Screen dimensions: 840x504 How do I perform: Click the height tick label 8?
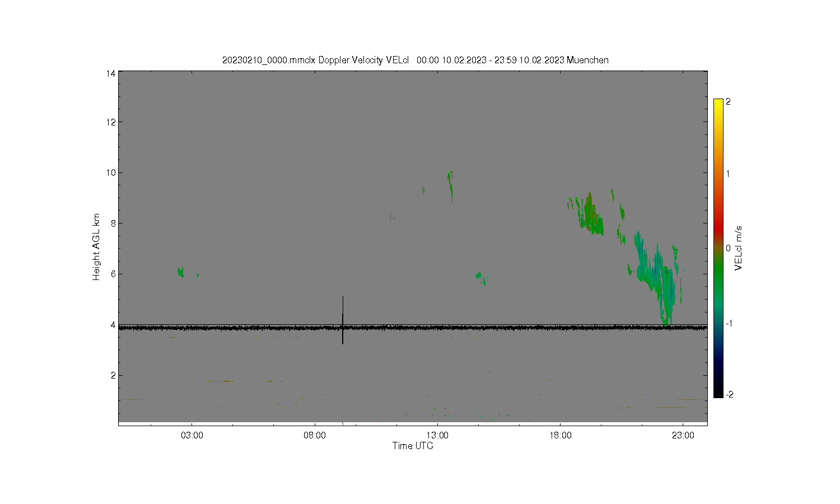pos(113,223)
